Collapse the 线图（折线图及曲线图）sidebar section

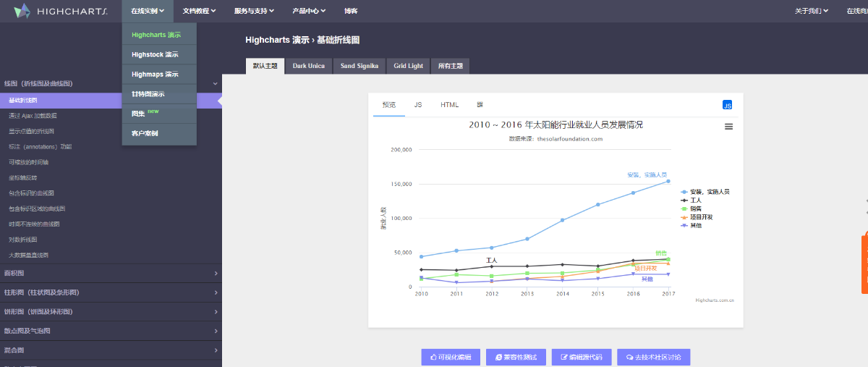(x=111, y=84)
